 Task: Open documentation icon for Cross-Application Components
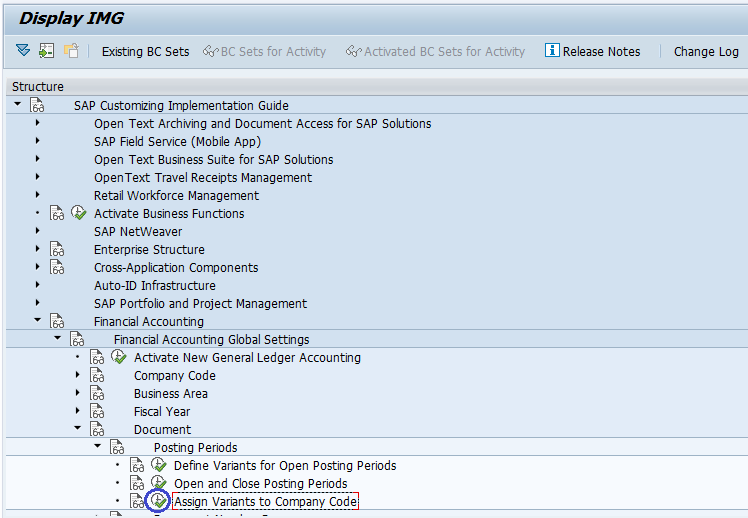[57, 267]
